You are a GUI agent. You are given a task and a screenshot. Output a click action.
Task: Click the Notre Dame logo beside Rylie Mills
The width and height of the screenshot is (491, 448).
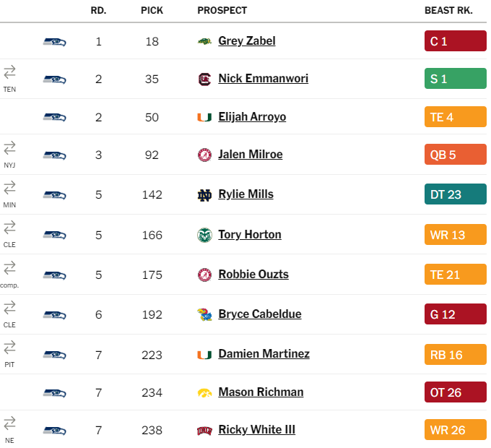(x=204, y=195)
